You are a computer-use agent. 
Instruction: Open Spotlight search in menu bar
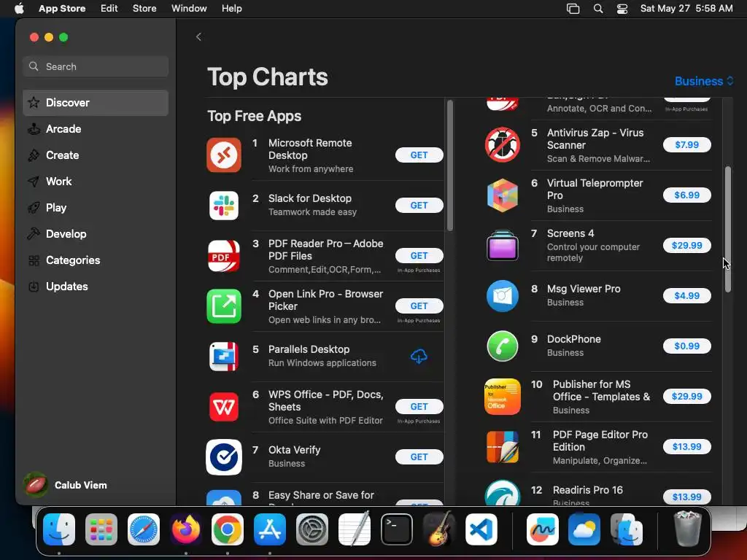coord(598,9)
